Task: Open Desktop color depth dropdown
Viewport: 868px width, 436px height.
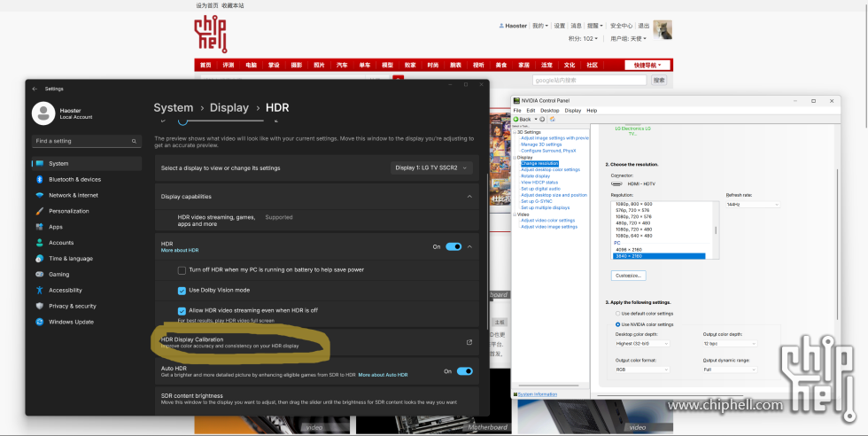Action: [x=642, y=344]
